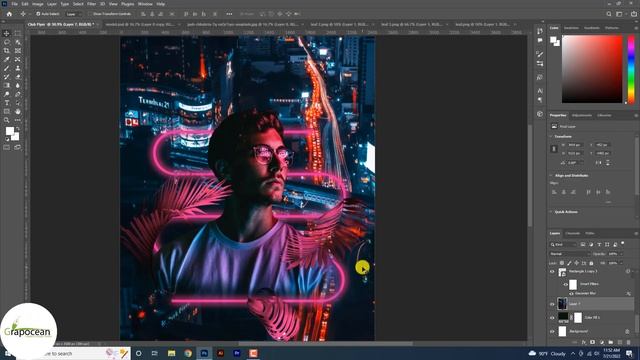This screenshot has height=360, width=640.
Task: Select the Layer 7 thumbnail
Action: coord(562,304)
